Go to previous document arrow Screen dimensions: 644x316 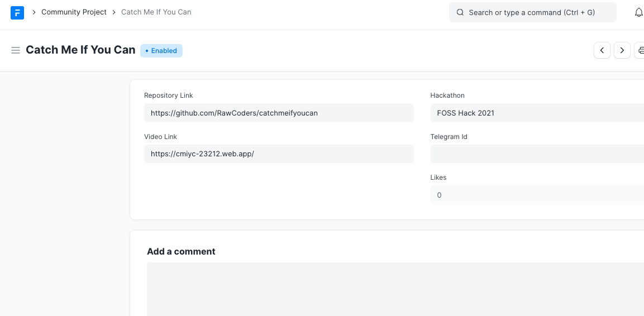[602, 50]
